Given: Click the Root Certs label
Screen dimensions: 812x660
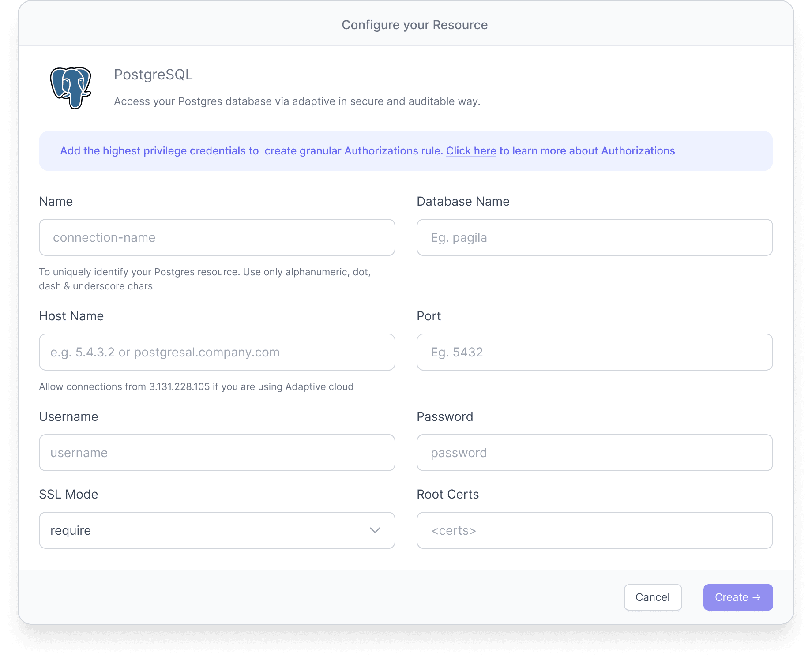Looking at the screenshot, I should click(x=447, y=494).
